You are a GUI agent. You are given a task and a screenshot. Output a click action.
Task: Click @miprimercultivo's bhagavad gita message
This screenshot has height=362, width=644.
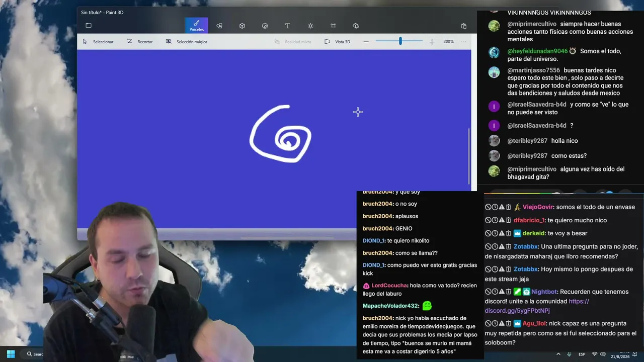pos(566,173)
